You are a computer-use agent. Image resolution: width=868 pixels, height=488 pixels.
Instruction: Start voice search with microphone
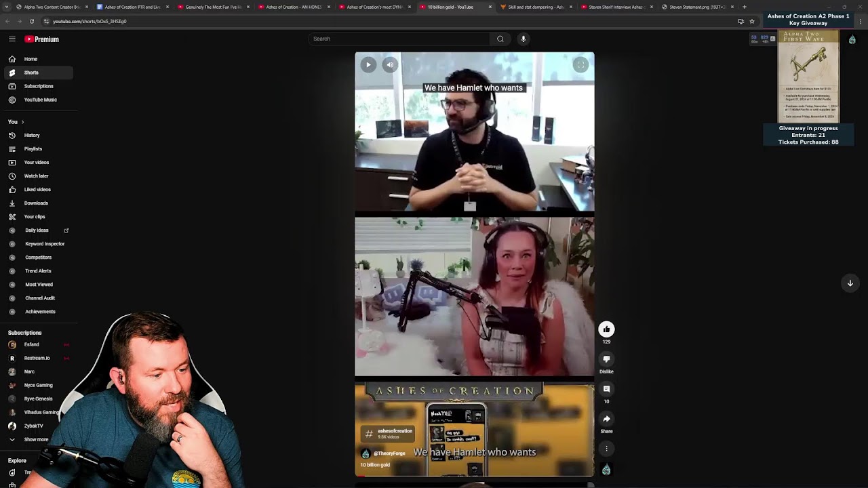point(523,39)
